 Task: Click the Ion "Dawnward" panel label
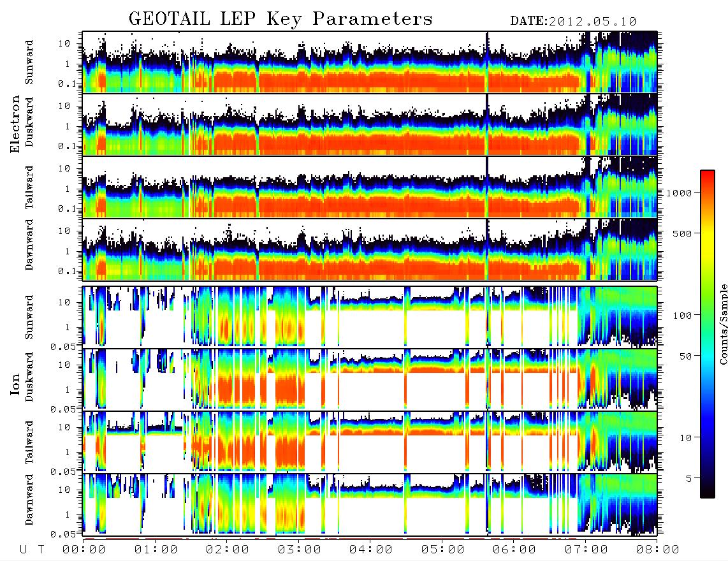29,500
